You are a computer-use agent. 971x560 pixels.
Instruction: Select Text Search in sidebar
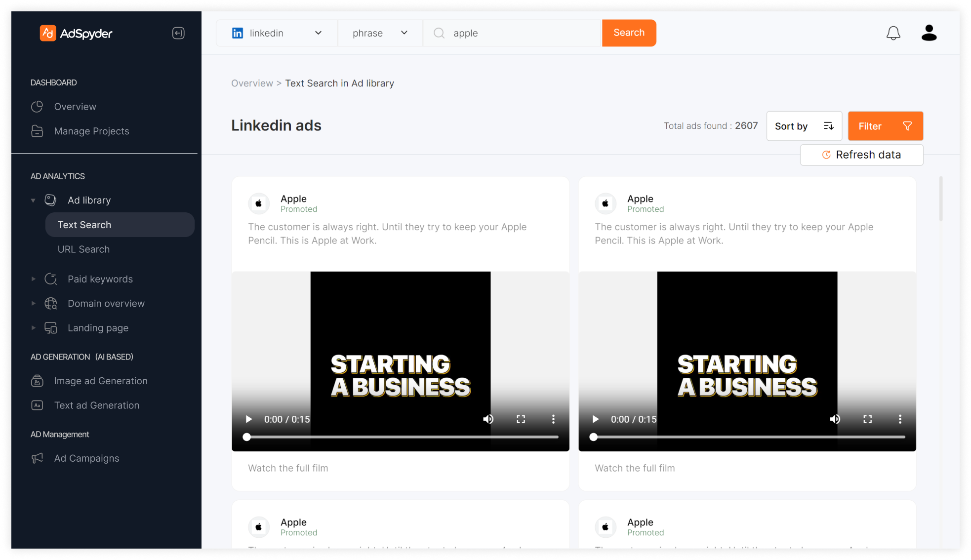tap(120, 225)
